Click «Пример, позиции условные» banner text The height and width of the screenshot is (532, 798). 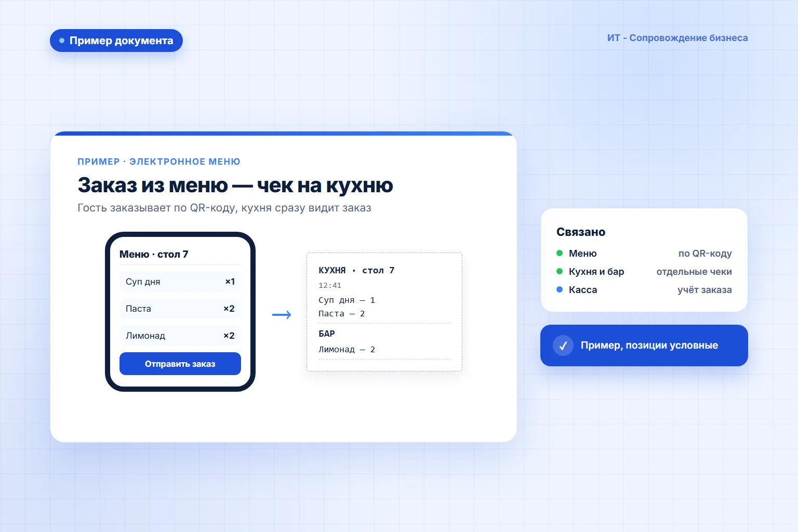click(649, 345)
